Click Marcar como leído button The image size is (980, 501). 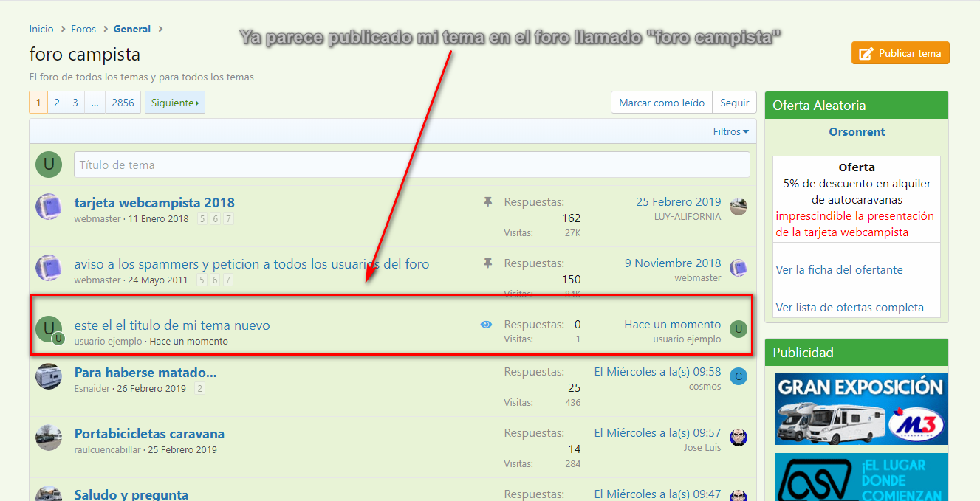pos(662,103)
